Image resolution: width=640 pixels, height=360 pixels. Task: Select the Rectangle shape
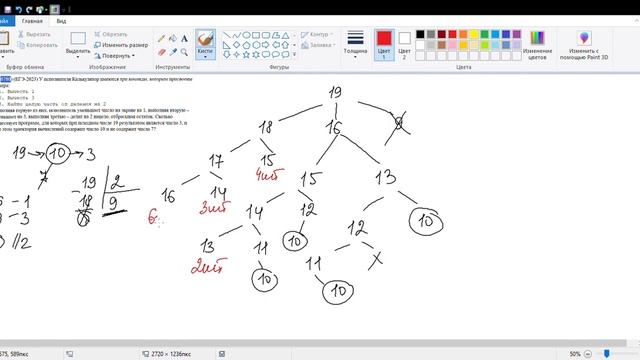256,36
